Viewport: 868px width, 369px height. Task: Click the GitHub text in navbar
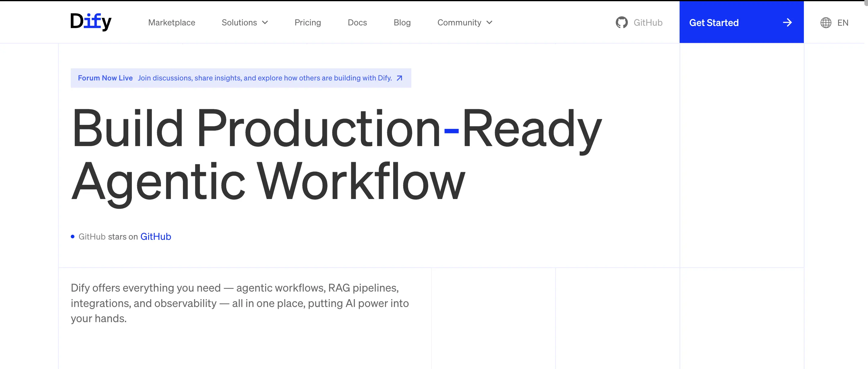(x=648, y=23)
